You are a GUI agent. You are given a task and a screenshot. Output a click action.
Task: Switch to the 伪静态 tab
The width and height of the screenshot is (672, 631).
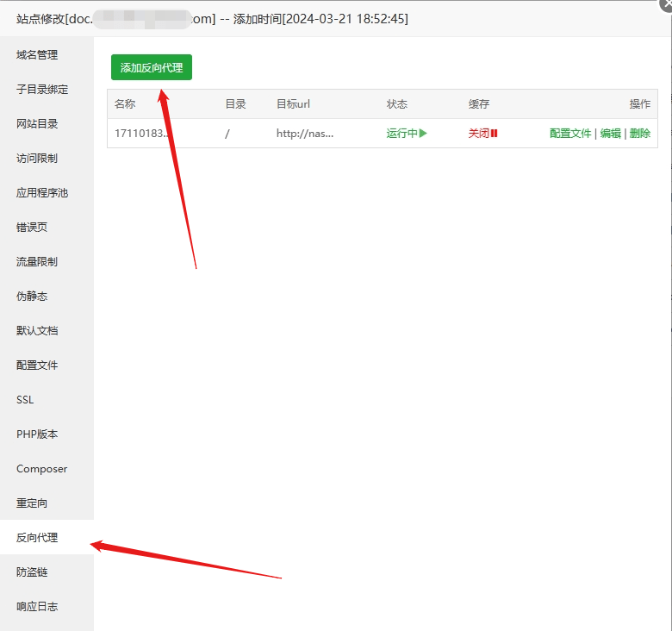point(32,297)
